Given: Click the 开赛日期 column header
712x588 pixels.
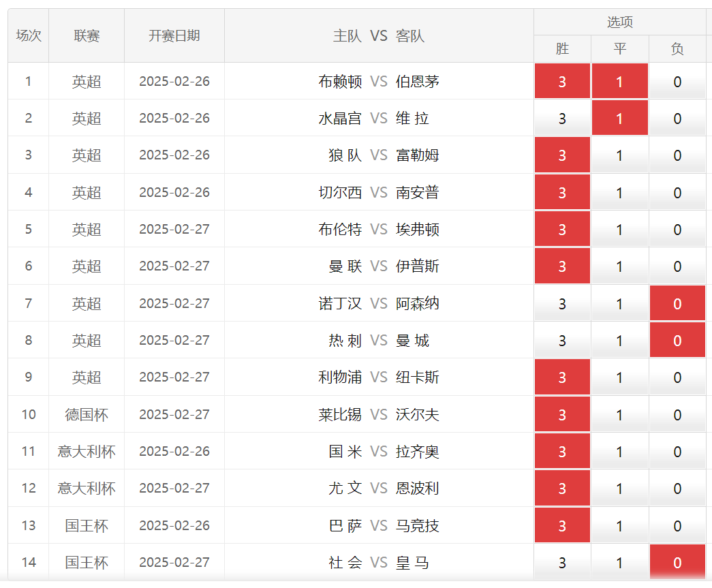Looking at the screenshot, I should point(174,35).
